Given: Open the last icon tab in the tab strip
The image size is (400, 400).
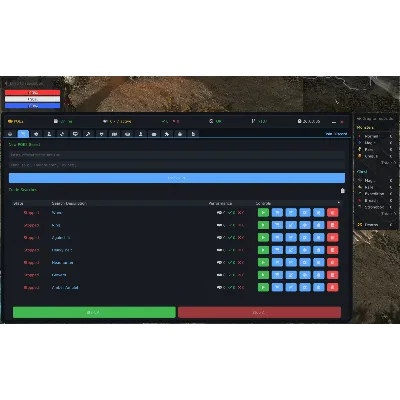Looking at the screenshot, I should [193, 134].
